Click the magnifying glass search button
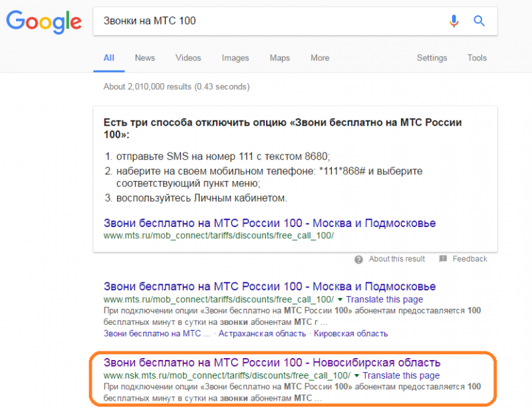532x408 pixels. [479, 21]
